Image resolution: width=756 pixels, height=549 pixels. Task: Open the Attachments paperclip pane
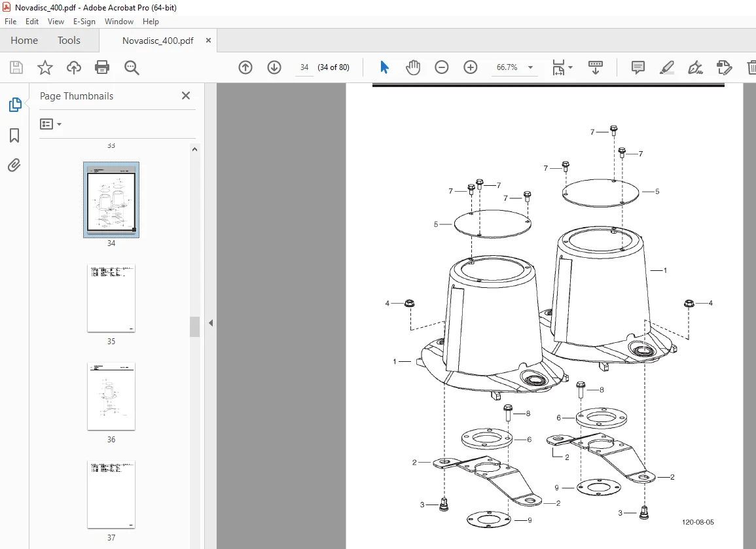click(14, 166)
